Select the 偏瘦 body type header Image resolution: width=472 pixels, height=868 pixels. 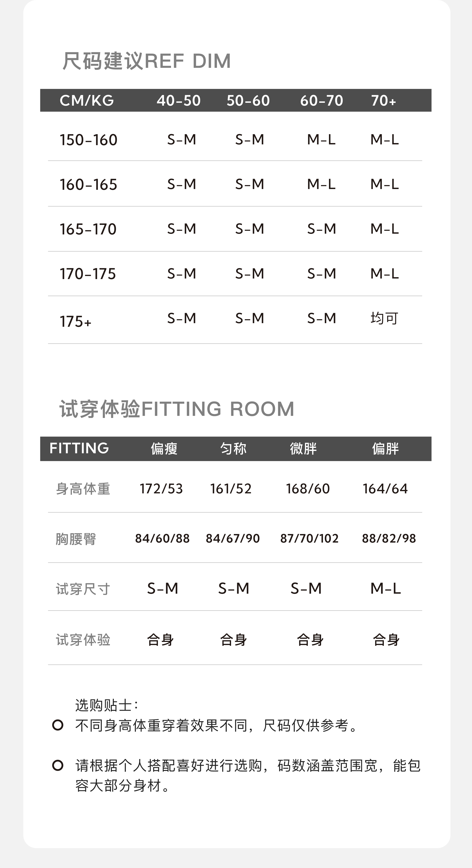pyautogui.click(x=164, y=449)
